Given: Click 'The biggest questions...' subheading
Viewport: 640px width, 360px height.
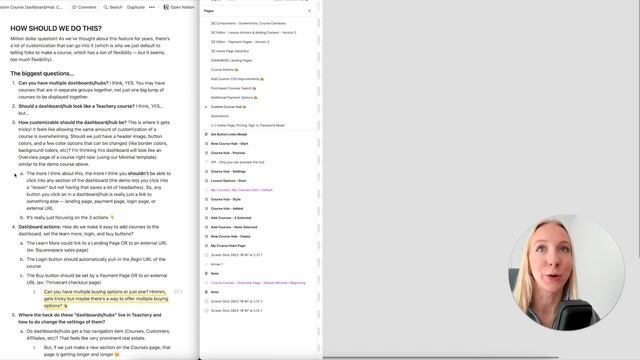Looking at the screenshot, I should pyautogui.click(x=42, y=73).
